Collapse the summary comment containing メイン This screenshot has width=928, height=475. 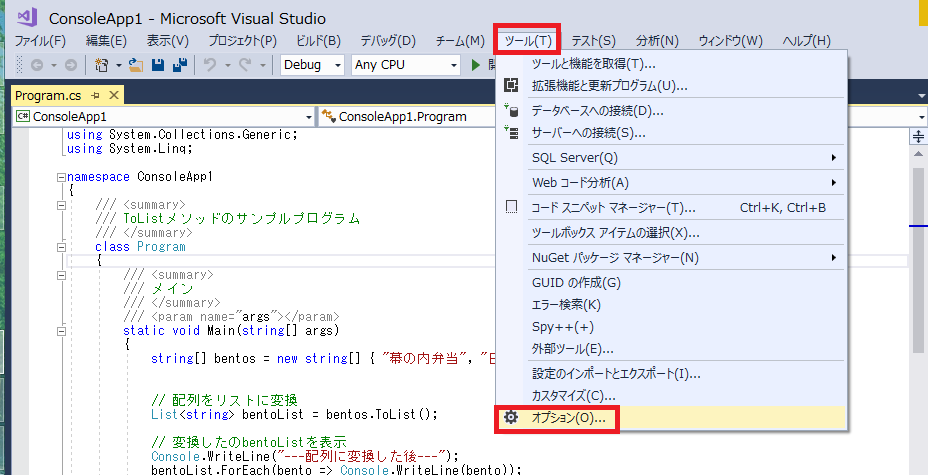coord(61,275)
